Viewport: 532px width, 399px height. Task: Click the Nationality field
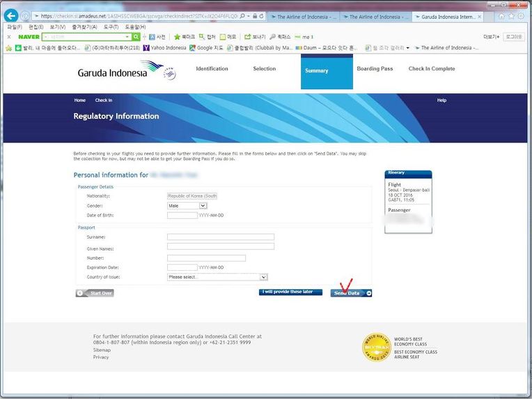[x=192, y=196]
